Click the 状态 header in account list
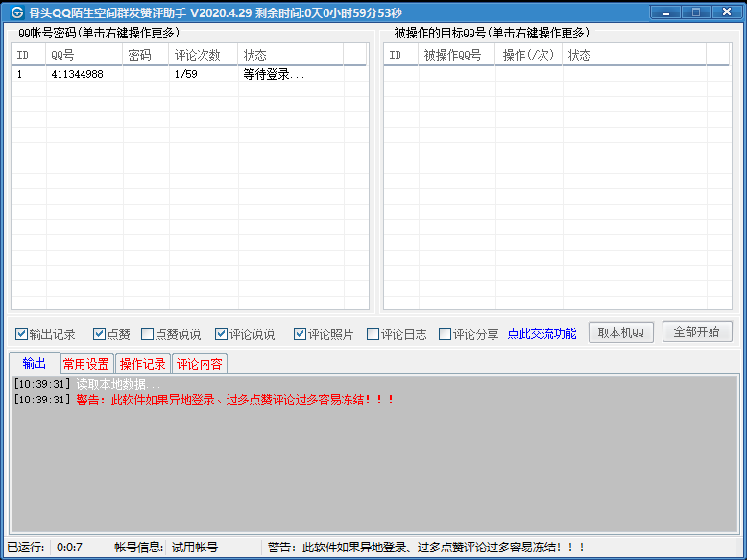Screen dimensions: 747x560 [291, 55]
